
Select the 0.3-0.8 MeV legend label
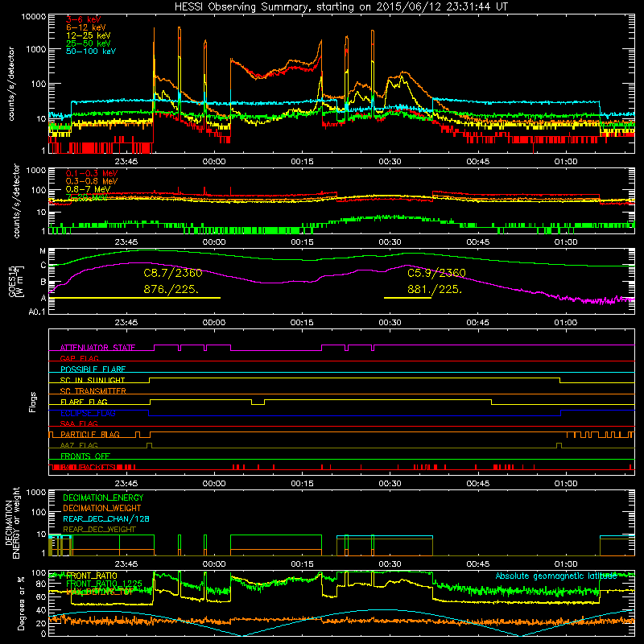click(x=92, y=181)
